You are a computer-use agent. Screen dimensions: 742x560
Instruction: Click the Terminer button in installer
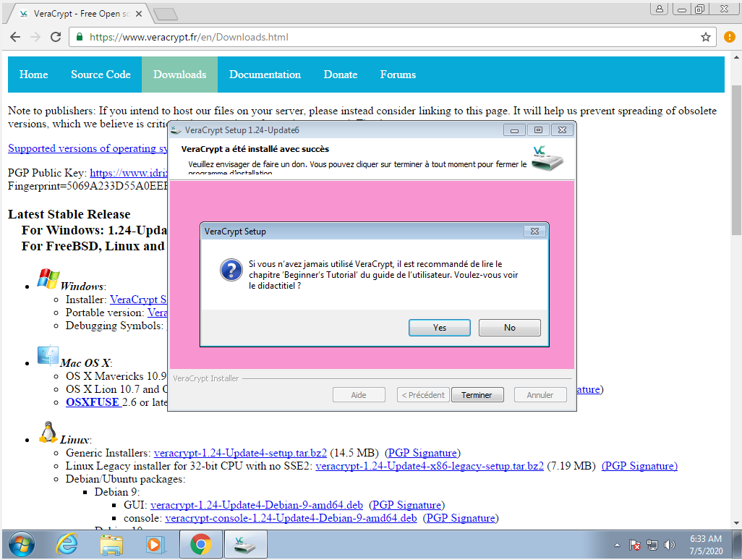477,395
